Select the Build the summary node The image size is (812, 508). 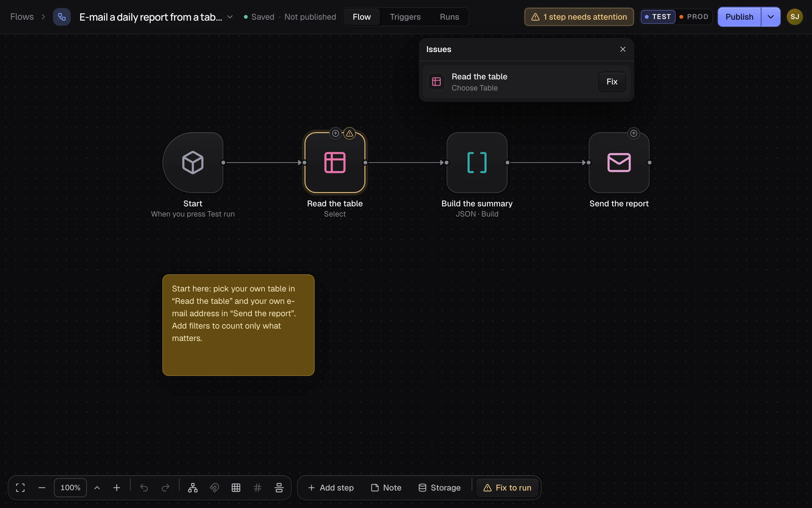click(477, 163)
